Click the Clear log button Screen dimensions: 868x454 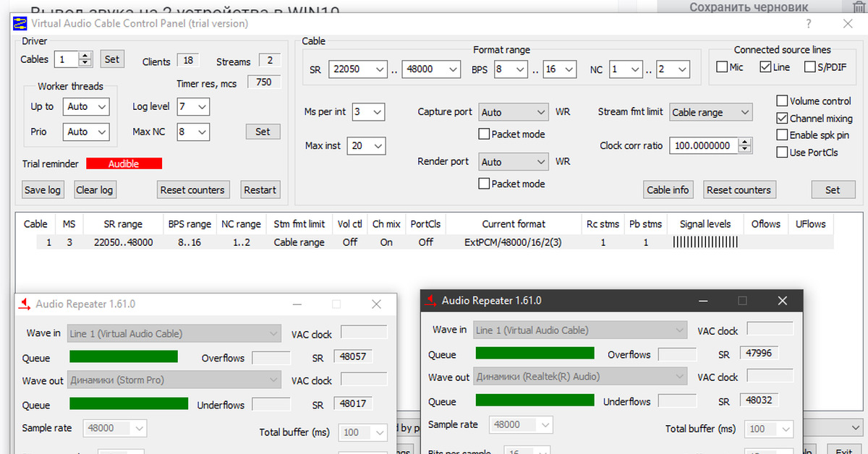pyautogui.click(x=95, y=190)
